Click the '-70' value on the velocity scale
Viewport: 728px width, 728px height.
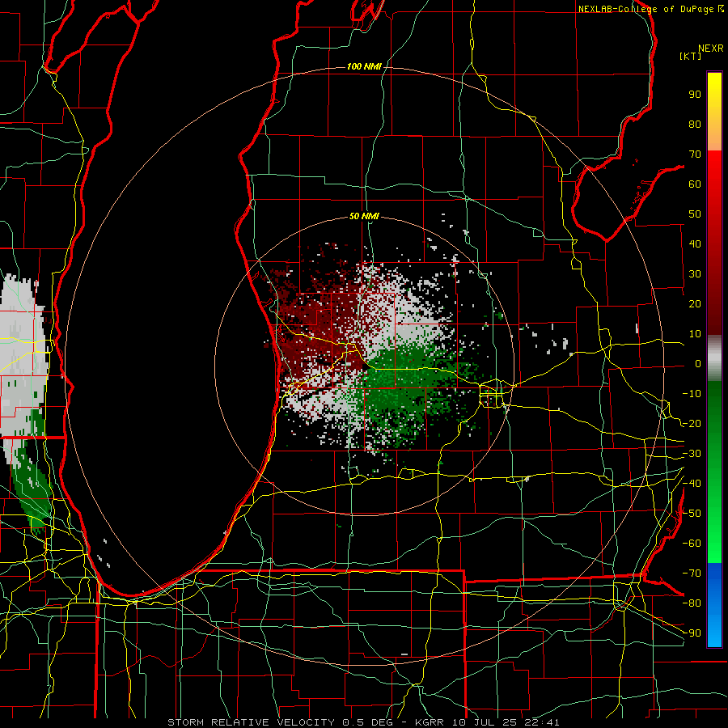tap(692, 574)
